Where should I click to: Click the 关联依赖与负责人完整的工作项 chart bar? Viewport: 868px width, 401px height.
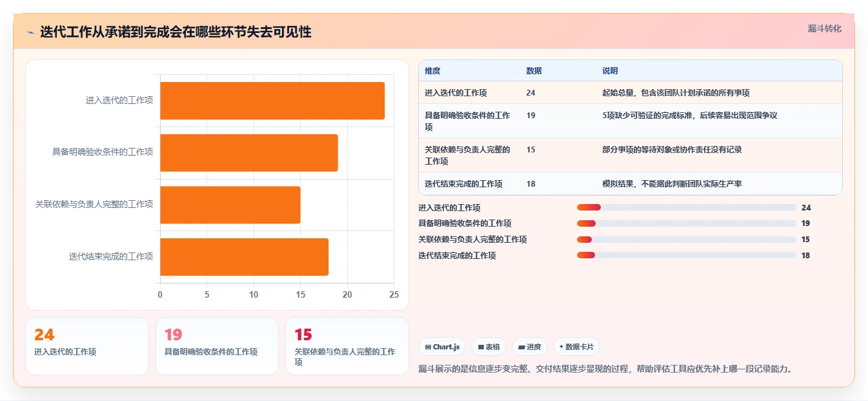[230, 205]
